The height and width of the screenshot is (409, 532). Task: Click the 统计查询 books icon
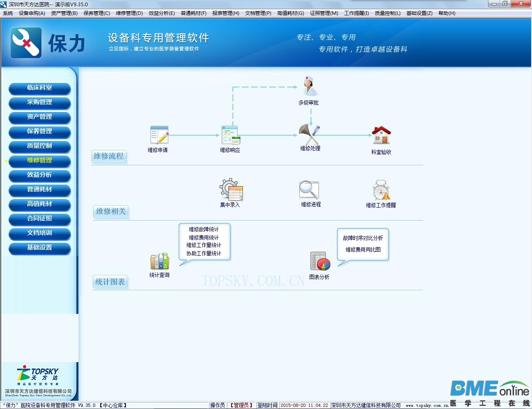[x=160, y=261]
